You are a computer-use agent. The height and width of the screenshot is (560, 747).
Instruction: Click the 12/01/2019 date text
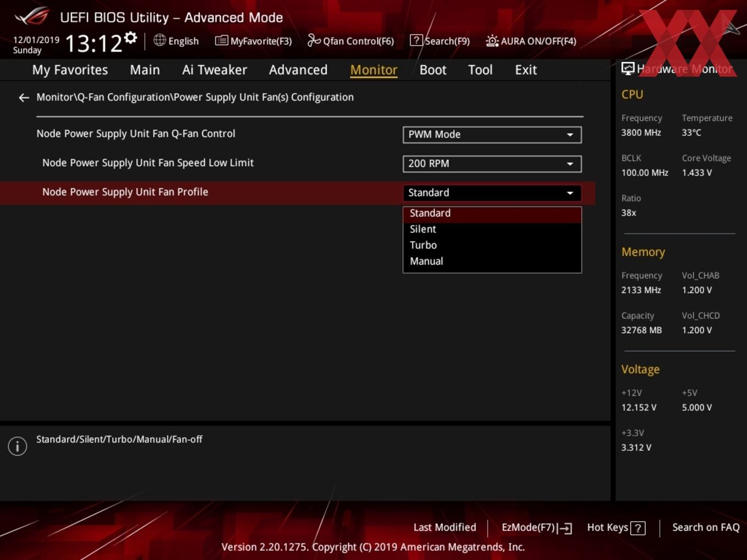tap(36, 40)
